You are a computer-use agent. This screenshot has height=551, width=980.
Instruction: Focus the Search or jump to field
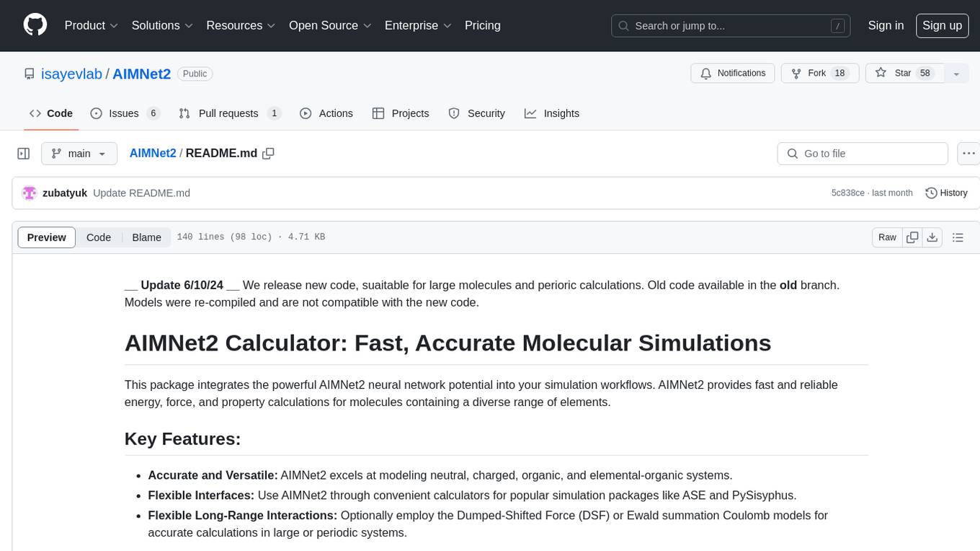point(731,26)
